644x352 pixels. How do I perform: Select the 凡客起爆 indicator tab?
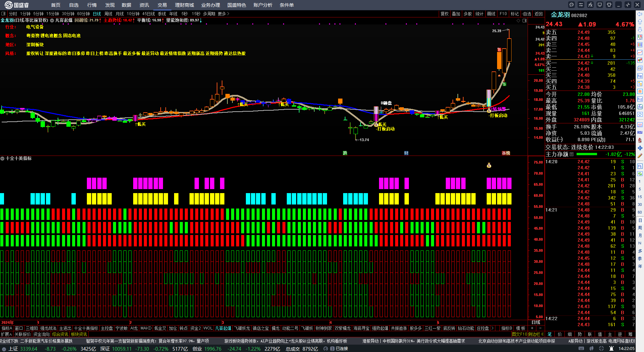coord(223,328)
